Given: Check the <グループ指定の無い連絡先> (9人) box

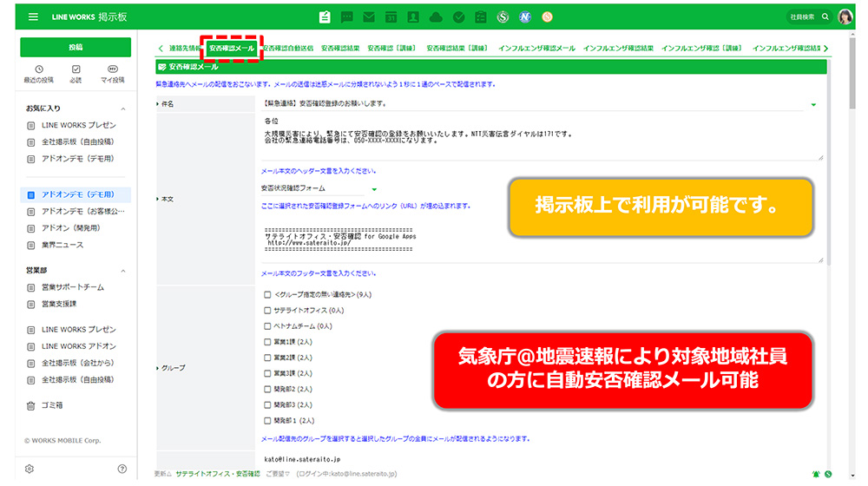Looking at the screenshot, I should click(x=267, y=295).
